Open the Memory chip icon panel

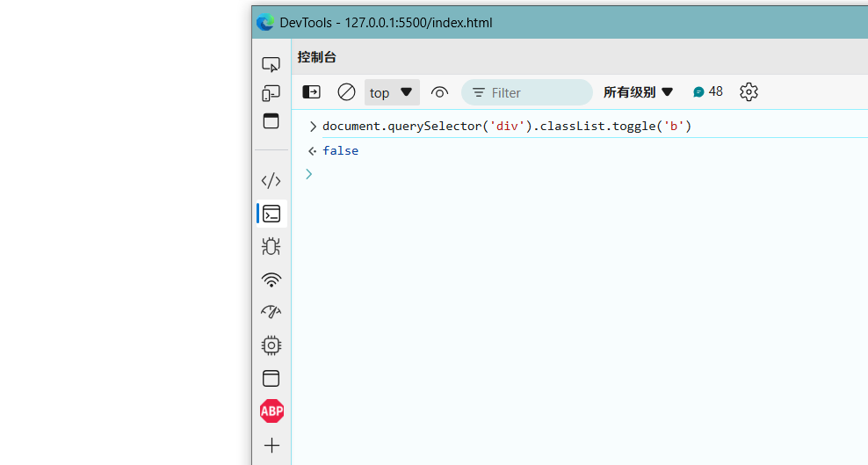click(271, 345)
